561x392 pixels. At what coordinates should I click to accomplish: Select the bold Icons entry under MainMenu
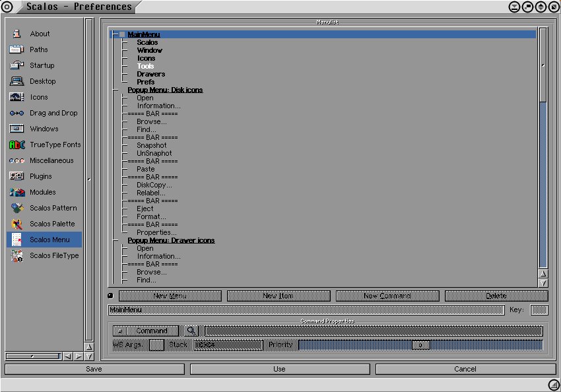[146, 58]
